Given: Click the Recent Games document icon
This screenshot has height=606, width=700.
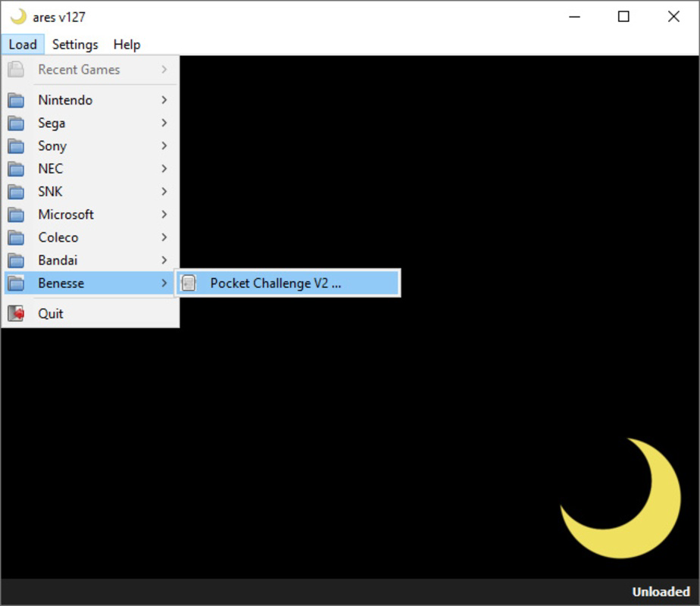Looking at the screenshot, I should [16, 70].
